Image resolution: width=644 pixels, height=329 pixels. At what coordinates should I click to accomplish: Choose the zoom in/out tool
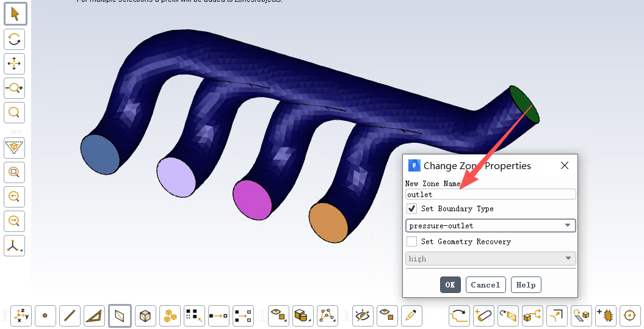tap(15, 88)
